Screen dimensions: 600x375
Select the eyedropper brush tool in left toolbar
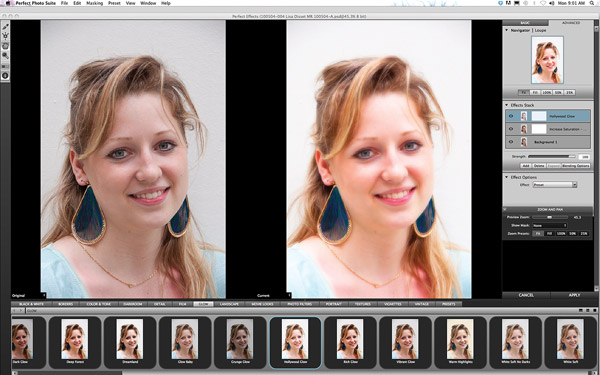point(5,27)
